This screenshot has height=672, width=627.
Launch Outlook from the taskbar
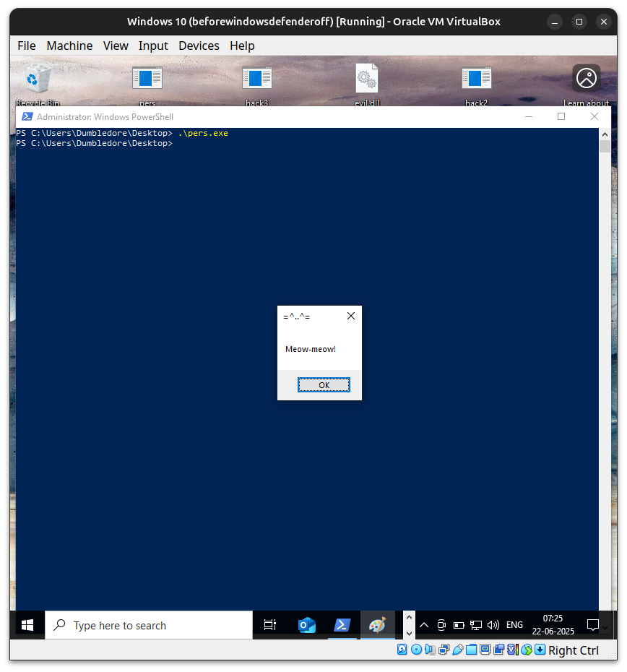(x=307, y=625)
